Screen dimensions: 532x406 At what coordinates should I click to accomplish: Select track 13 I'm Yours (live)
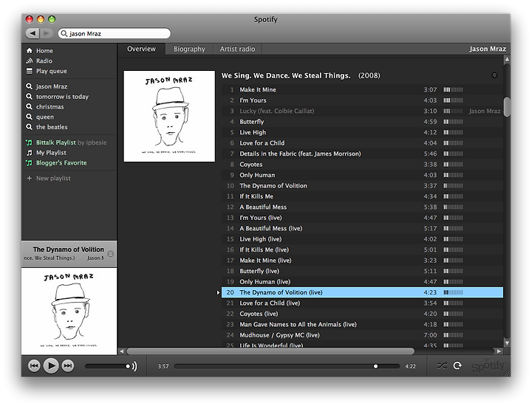362,218
